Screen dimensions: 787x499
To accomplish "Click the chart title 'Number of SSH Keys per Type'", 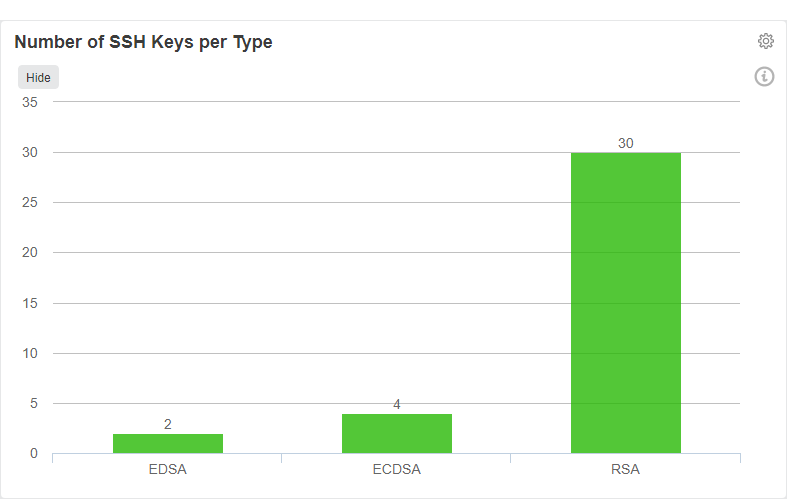I will (143, 42).
